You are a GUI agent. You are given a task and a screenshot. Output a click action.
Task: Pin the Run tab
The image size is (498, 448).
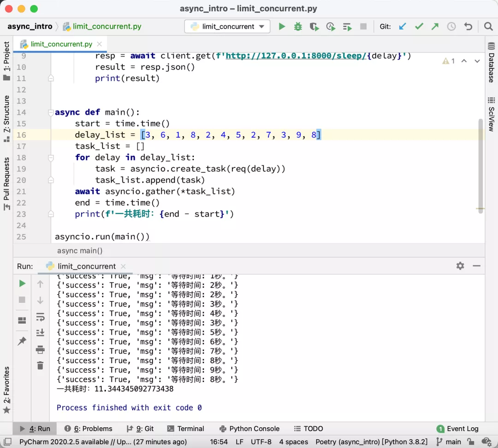tap(22, 341)
